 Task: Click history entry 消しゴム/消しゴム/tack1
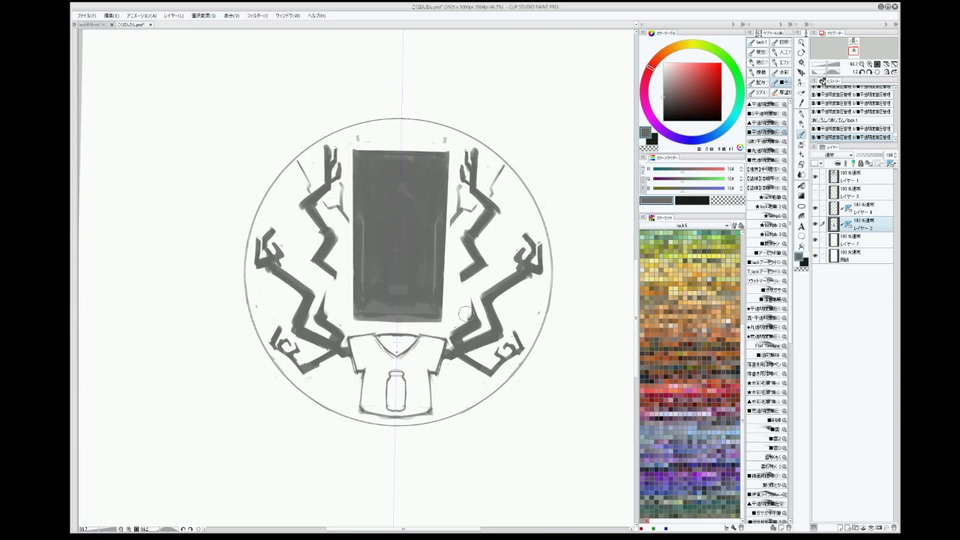pos(852,121)
